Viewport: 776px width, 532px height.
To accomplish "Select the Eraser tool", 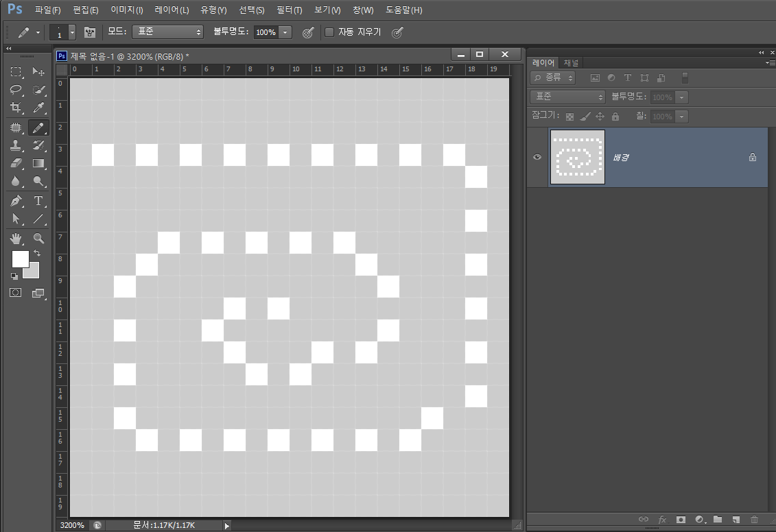I will [16, 163].
